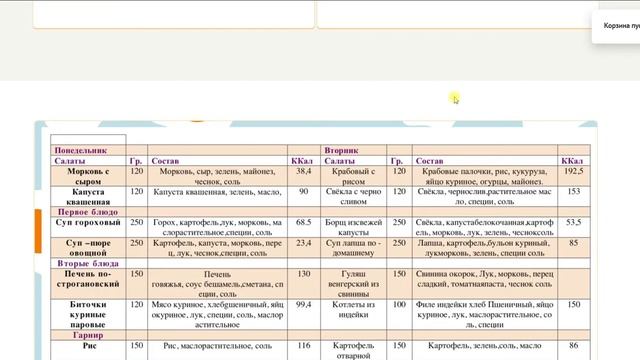Click the 116 calorie value for Рис
The height and width of the screenshot is (360, 640).
(x=304, y=346)
